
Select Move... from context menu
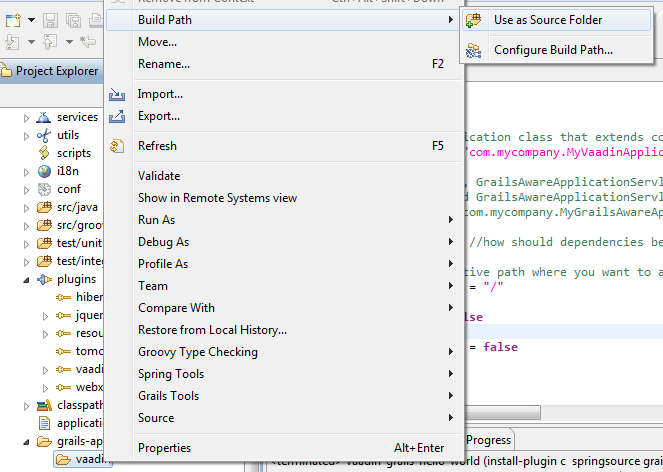pyautogui.click(x=284, y=42)
